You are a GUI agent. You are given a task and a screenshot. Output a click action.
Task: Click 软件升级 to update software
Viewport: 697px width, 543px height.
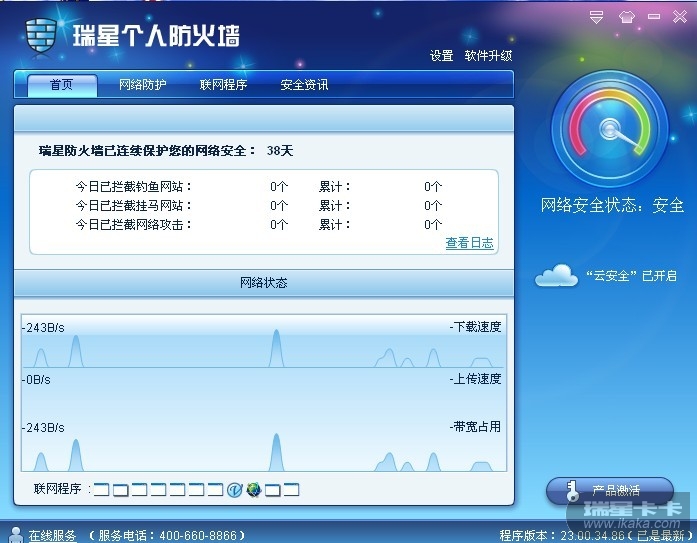pos(488,56)
